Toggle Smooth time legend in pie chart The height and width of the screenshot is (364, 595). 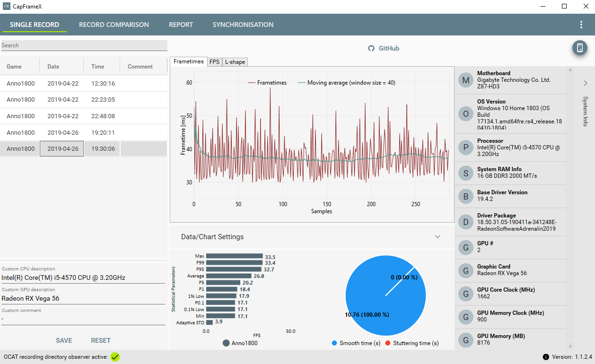[x=334, y=343]
